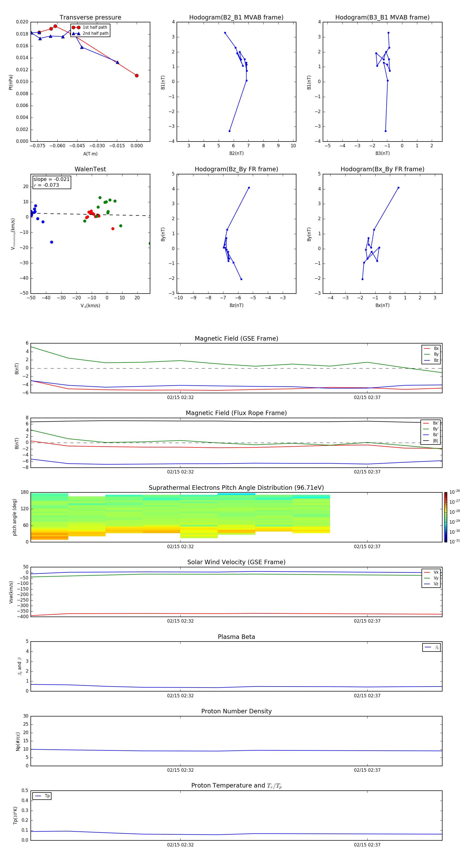The image size is (473, 868).
Task: Click the pitch angle colorbar scale
Action: click(x=446, y=517)
